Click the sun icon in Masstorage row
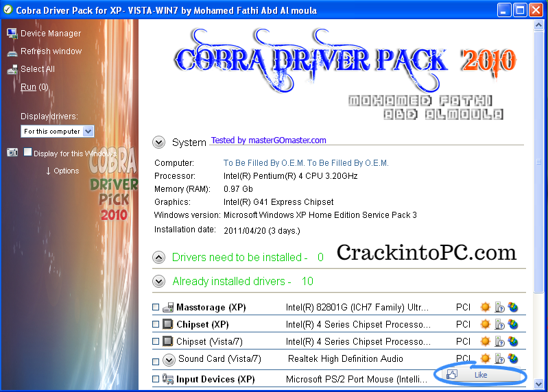 [x=485, y=307]
